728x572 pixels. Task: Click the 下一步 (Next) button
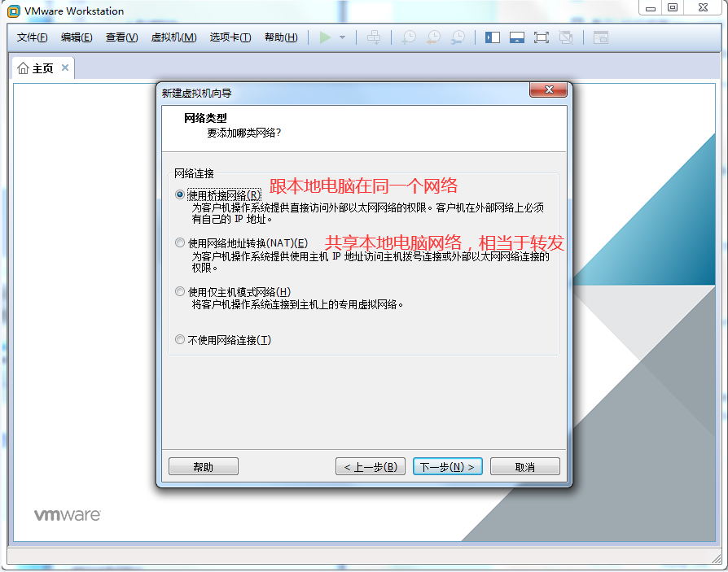(x=448, y=467)
